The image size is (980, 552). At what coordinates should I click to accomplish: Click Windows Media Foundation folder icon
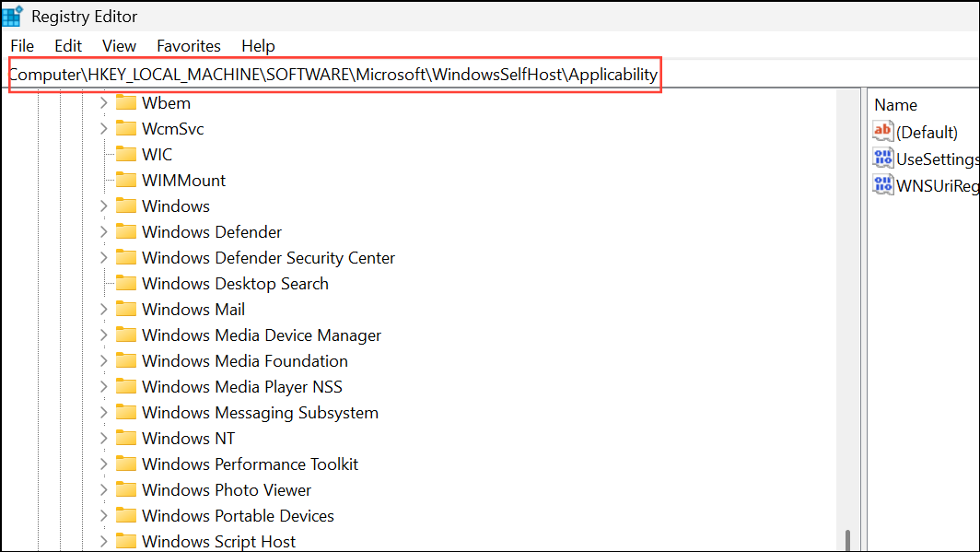pyautogui.click(x=126, y=360)
